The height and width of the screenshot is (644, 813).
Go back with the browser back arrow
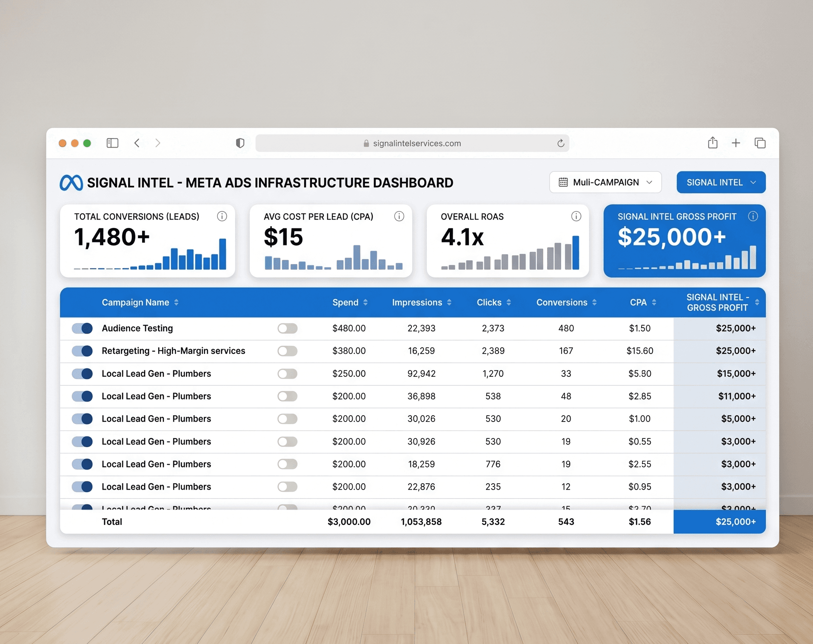137,143
